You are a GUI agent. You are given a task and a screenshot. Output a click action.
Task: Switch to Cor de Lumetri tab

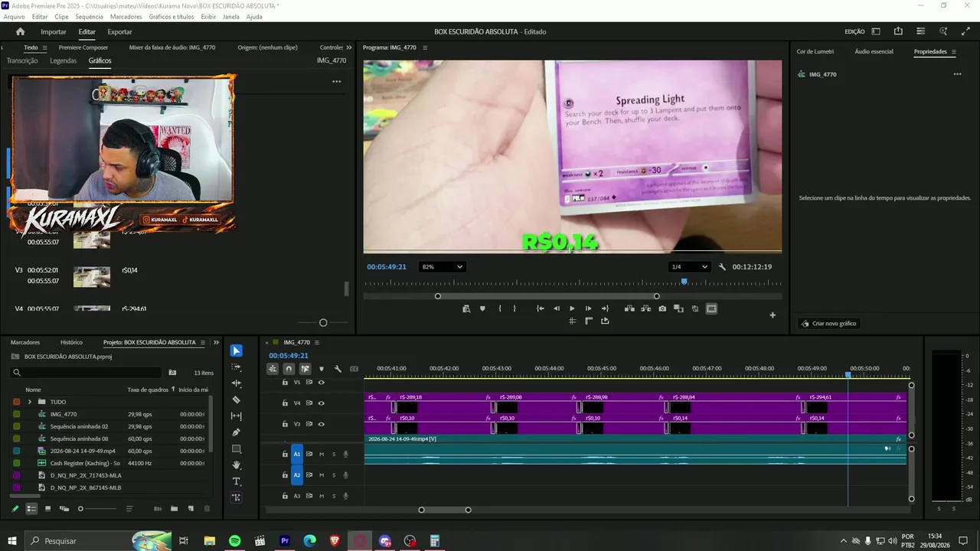click(x=815, y=51)
